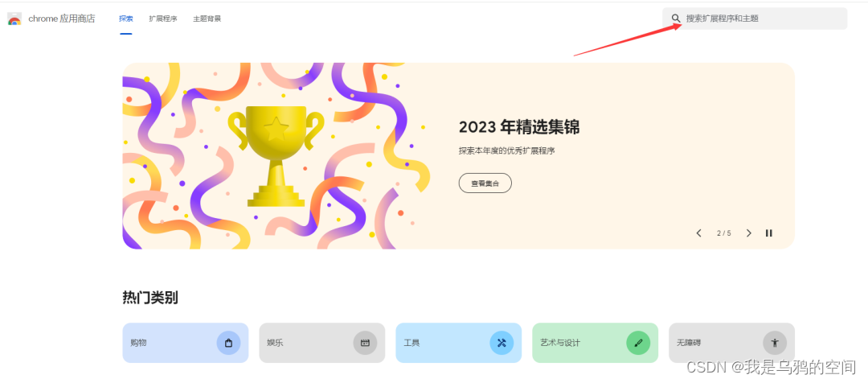The width and height of the screenshot is (868, 383).
Task: Focus the 搜索扩展程序和主题 search field
Action: coord(755,19)
